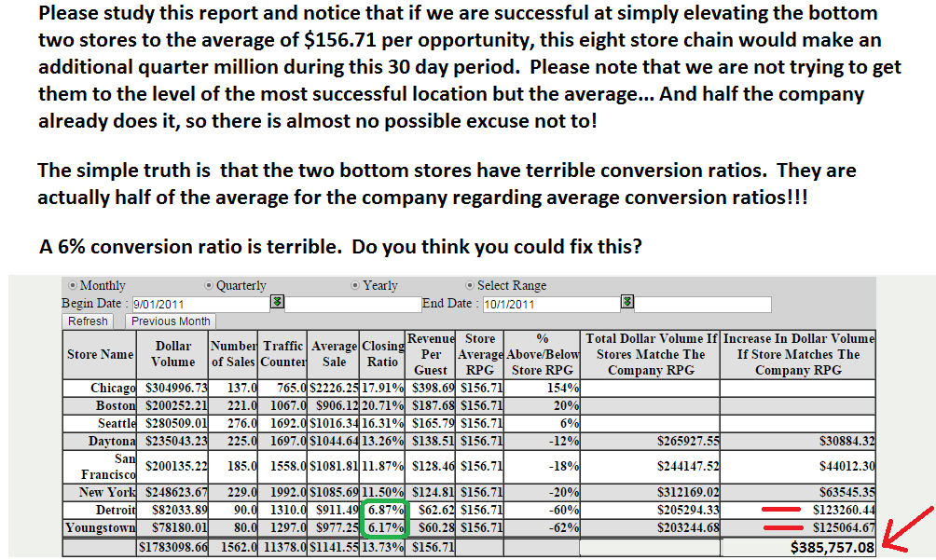The width and height of the screenshot is (936, 560).
Task: Select the Revenue Per Guest column header
Action: pos(431,354)
